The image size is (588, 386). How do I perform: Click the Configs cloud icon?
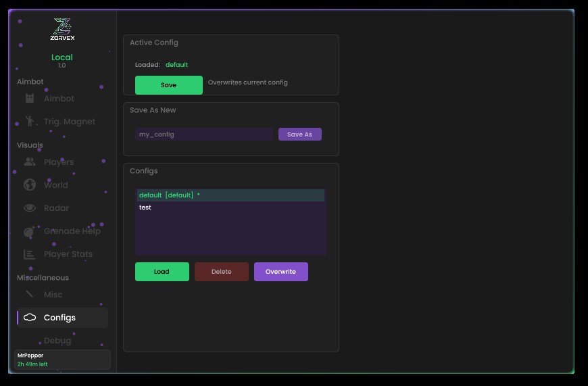click(x=30, y=318)
